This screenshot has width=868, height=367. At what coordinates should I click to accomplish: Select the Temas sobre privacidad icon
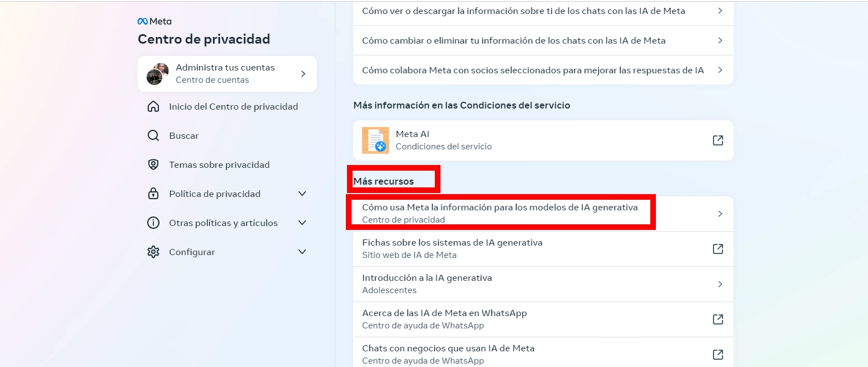pos(153,164)
